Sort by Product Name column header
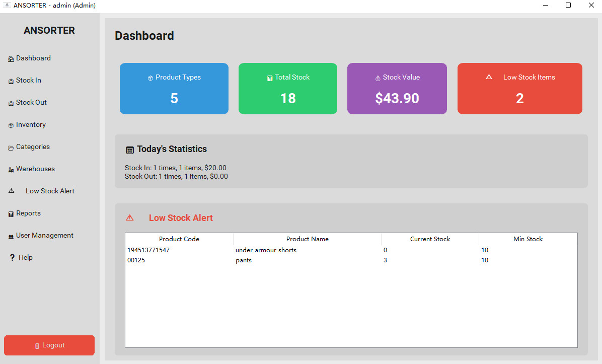The image size is (602, 364). coord(307,239)
